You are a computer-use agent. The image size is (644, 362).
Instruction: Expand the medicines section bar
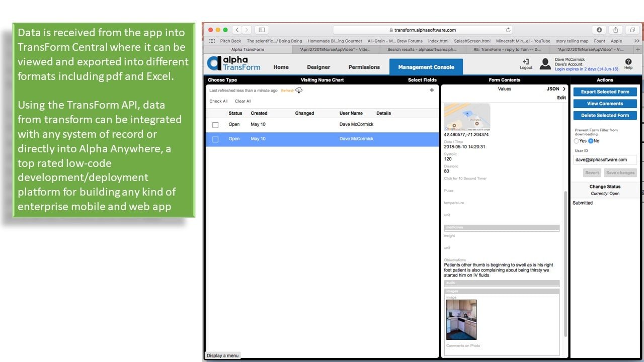[x=502, y=227]
